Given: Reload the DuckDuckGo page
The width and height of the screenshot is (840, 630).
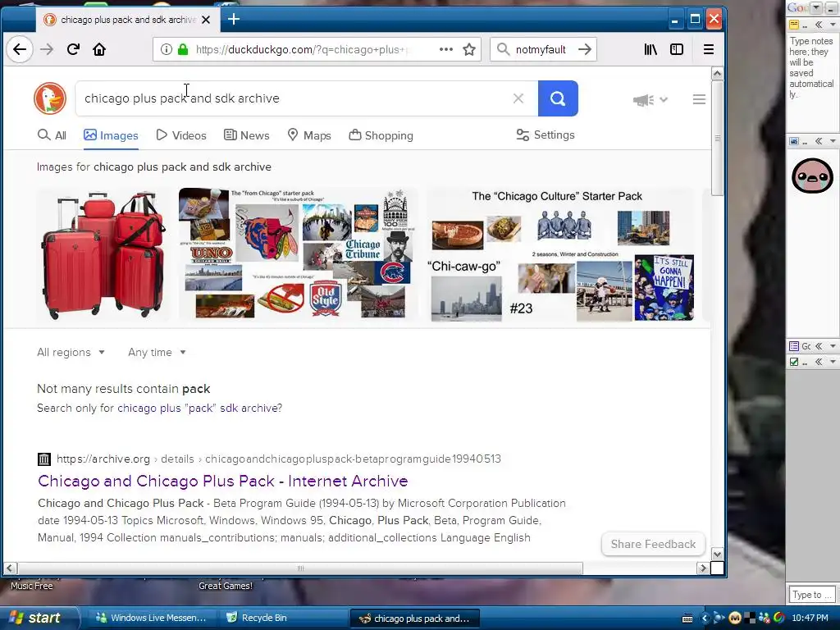Looking at the screenshot, I should click(x=73, y=49).
